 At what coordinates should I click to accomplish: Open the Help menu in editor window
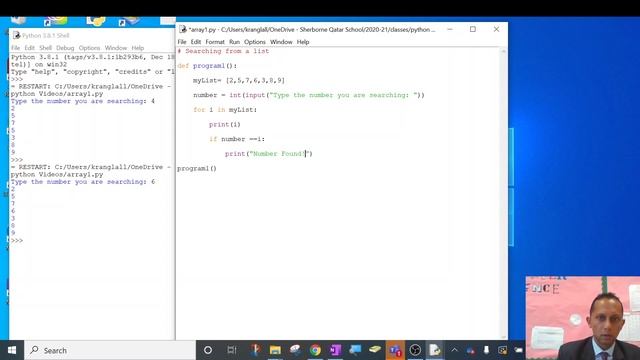click(x=303, y=42)
